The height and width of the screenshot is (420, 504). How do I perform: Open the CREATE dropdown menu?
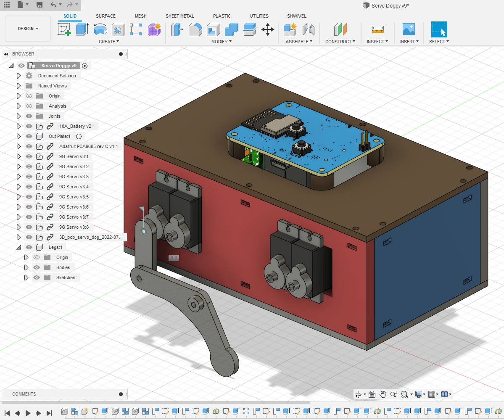point(109,42)
